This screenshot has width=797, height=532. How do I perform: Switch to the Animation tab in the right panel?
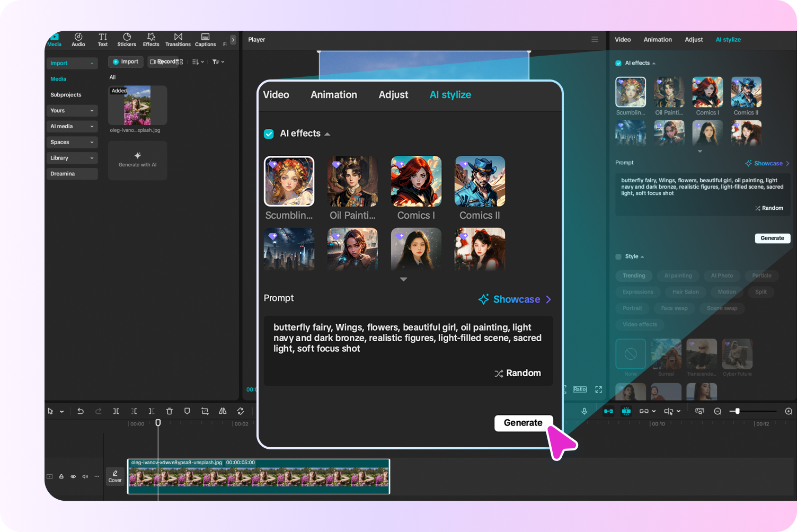pos(658,40)
